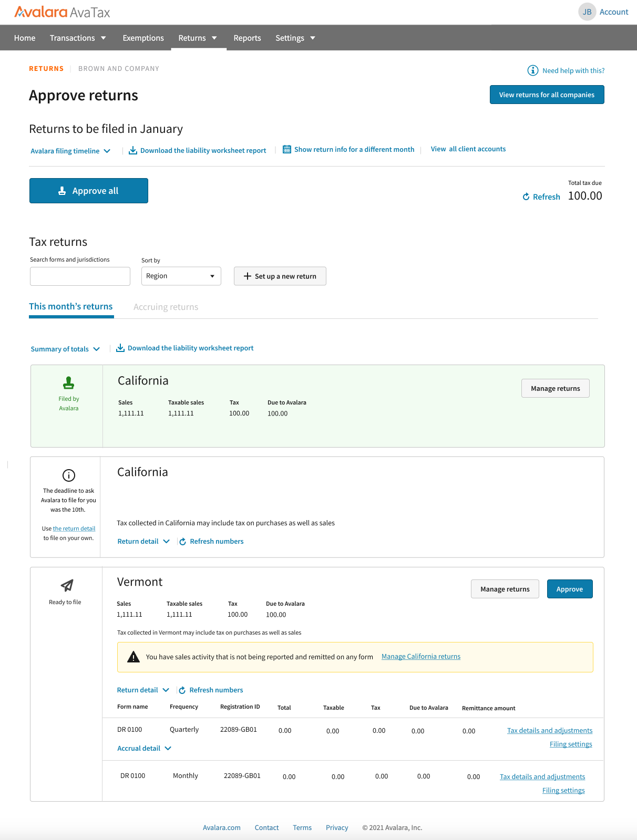Open Manage California returns link
This screenshot has width=637, height=840.
[x=421, y=657]
